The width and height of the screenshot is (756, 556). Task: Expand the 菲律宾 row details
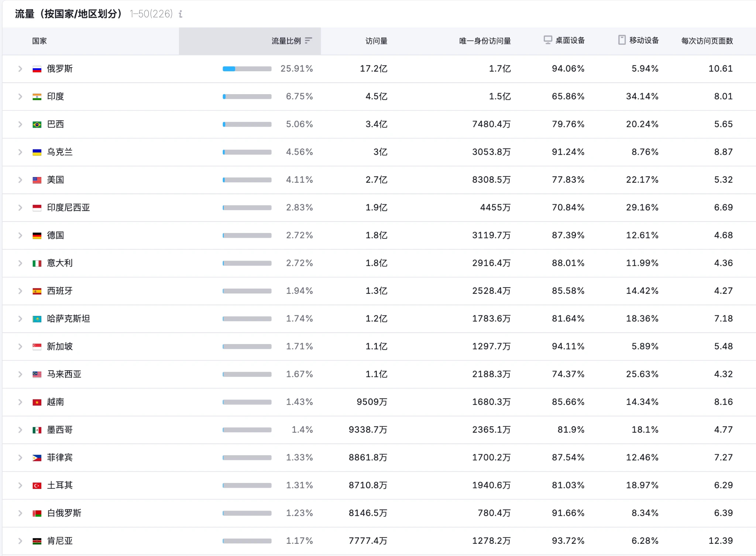tap(20, 457)
